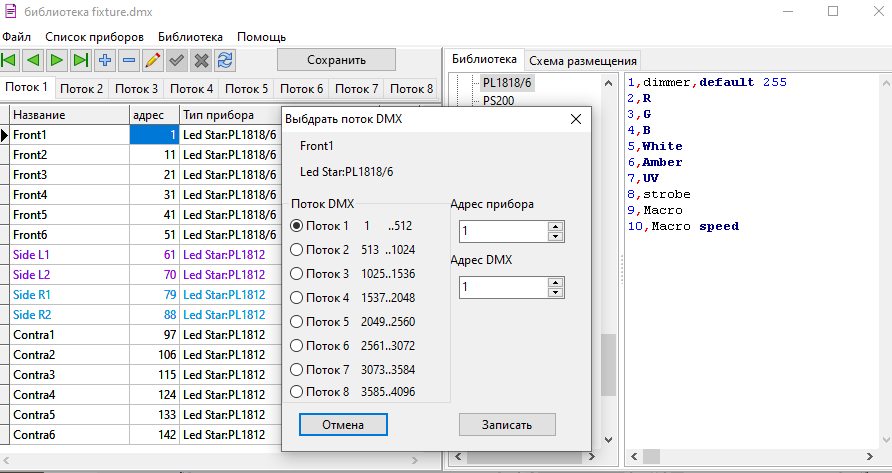Viewport: 892px width, 473px height.
Task: Select Поток 7 radio button
Action: coord(296,369)
